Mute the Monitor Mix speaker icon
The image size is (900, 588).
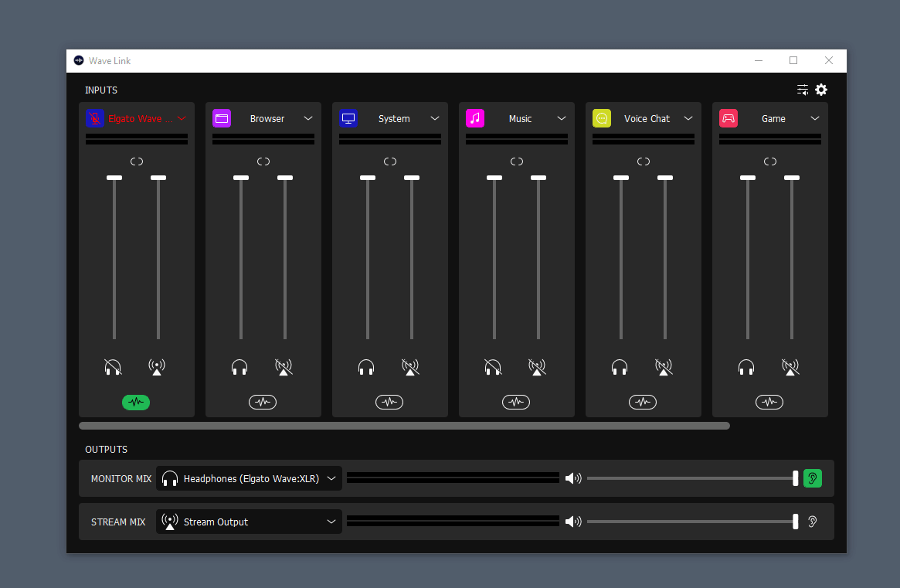pyautogui.click(x=572, y=478)
